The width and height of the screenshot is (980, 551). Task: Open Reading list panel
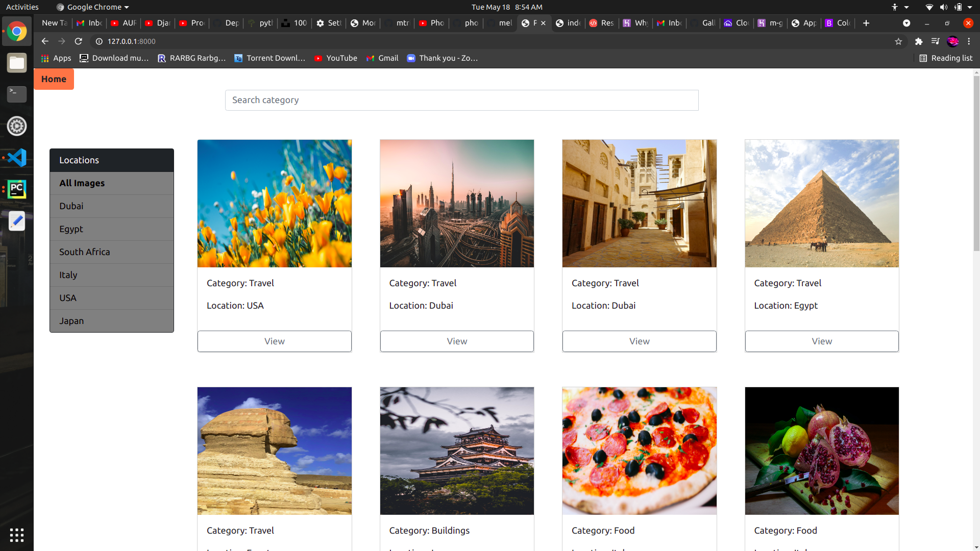(x=946, y=58)
